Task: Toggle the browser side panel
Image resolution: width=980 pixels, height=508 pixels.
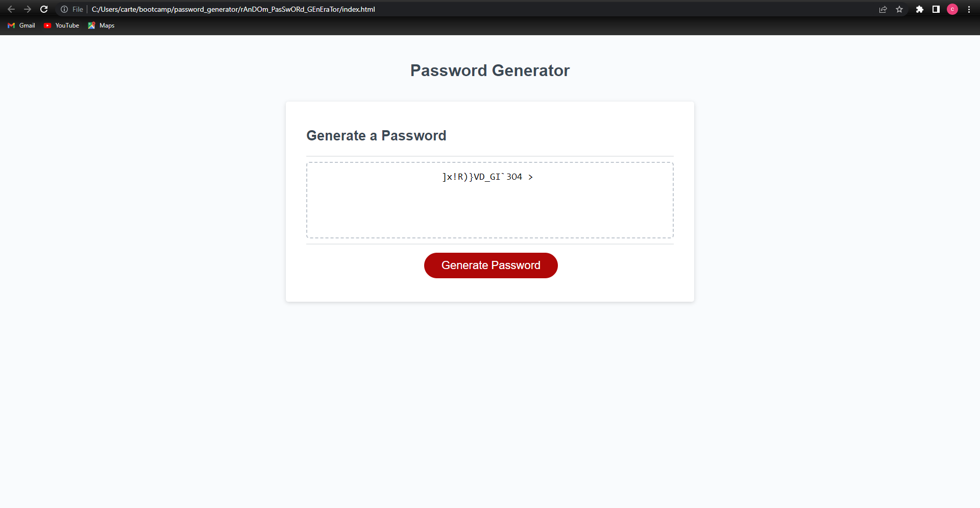Action: (x=936, y=9)
